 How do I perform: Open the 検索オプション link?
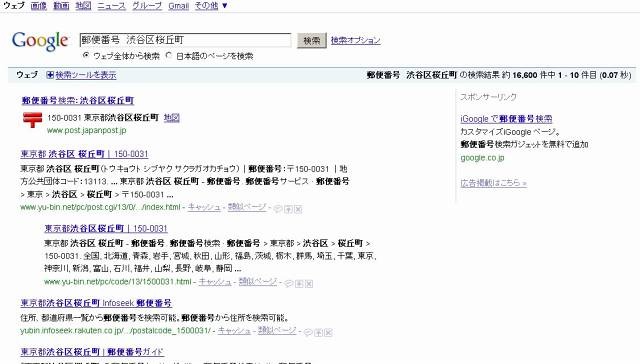click(356, 40)
